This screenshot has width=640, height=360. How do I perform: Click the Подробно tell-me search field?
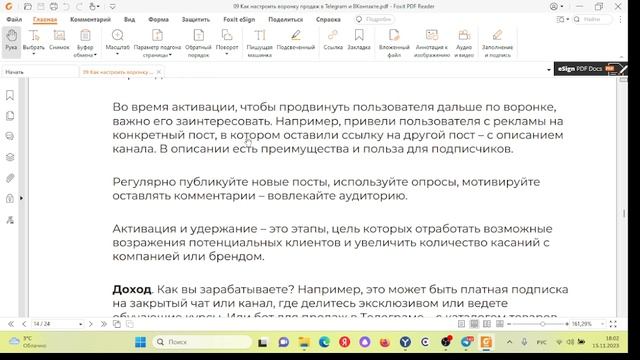pos(374,19)
